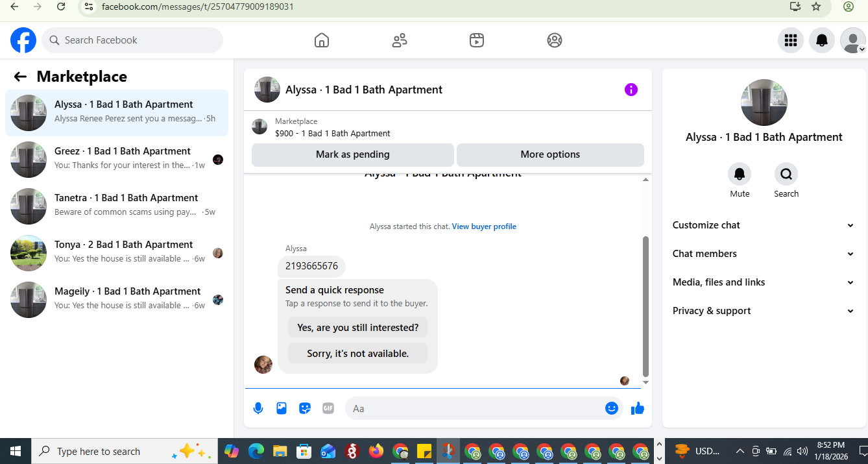The height and width of the screenshot is (464, 868).
Task: Click the browser address bar URL
Action: [x=198, y=6]
